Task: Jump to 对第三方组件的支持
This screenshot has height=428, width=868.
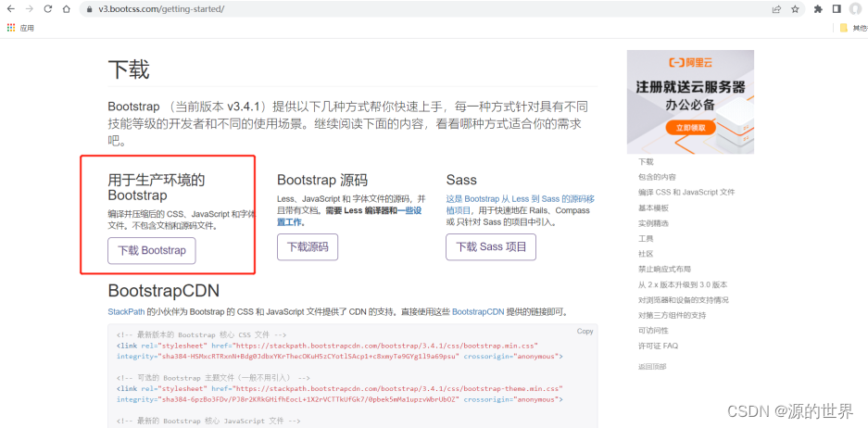Action: pyautogui.click(x=672, y=315)
